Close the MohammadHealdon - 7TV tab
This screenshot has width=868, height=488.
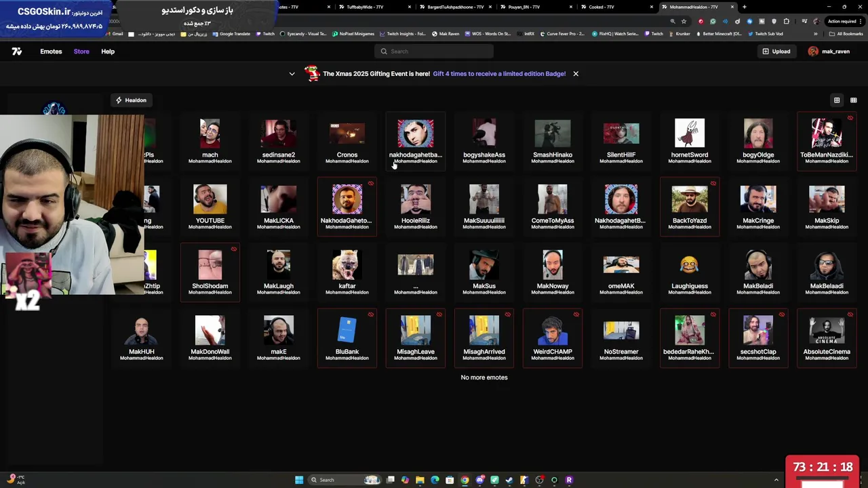[x=732, y=7]
